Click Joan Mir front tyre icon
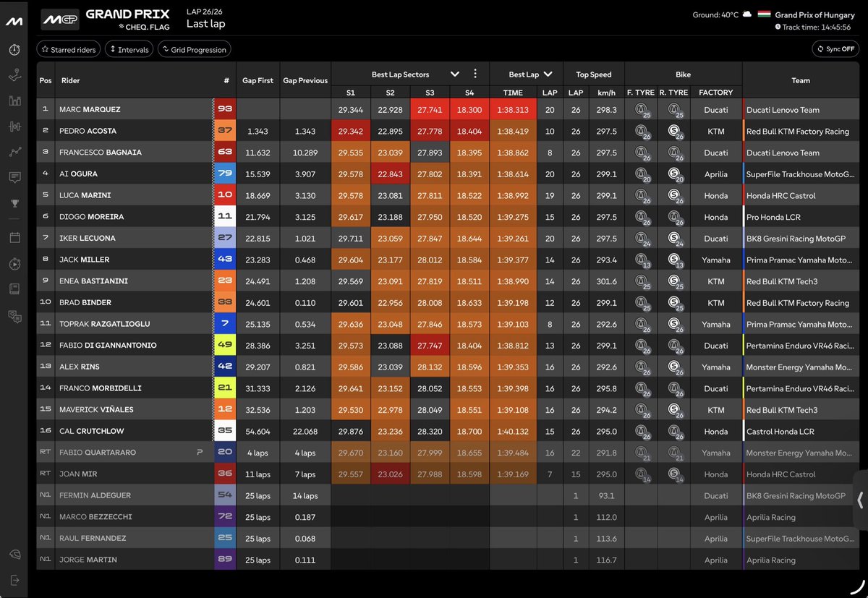 coord(642,474)
